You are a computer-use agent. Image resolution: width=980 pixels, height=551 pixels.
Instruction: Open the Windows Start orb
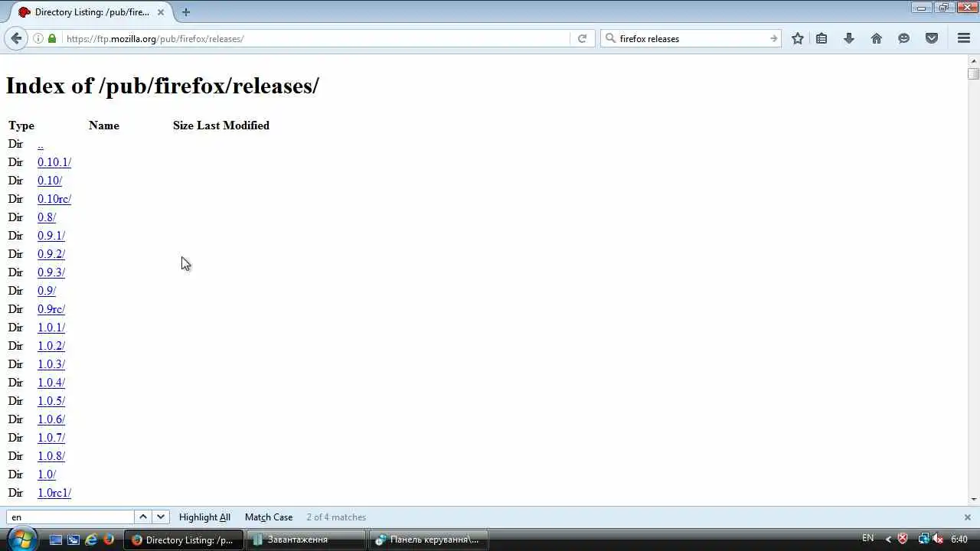pos(21,539)
